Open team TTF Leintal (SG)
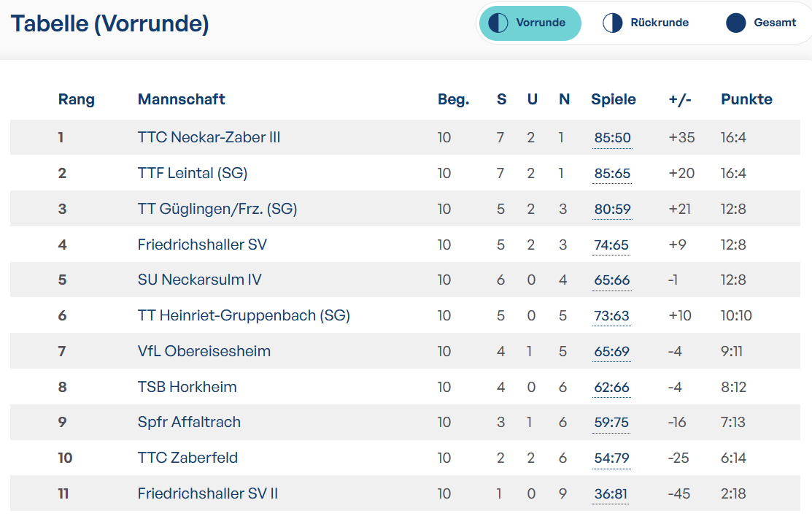The image size is (812, 519). click(193, 173)
